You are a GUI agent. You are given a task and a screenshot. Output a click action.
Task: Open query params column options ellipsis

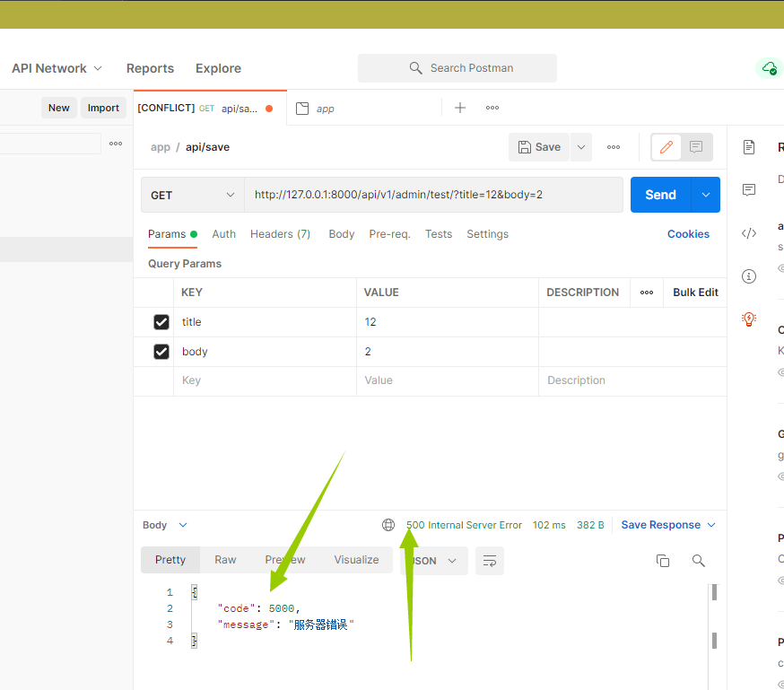pos(647,293)
